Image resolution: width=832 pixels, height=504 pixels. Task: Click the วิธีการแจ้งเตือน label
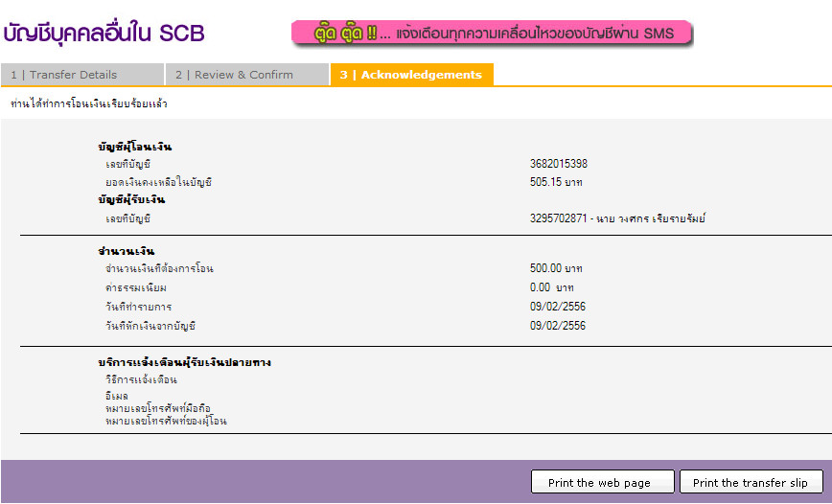141,379
